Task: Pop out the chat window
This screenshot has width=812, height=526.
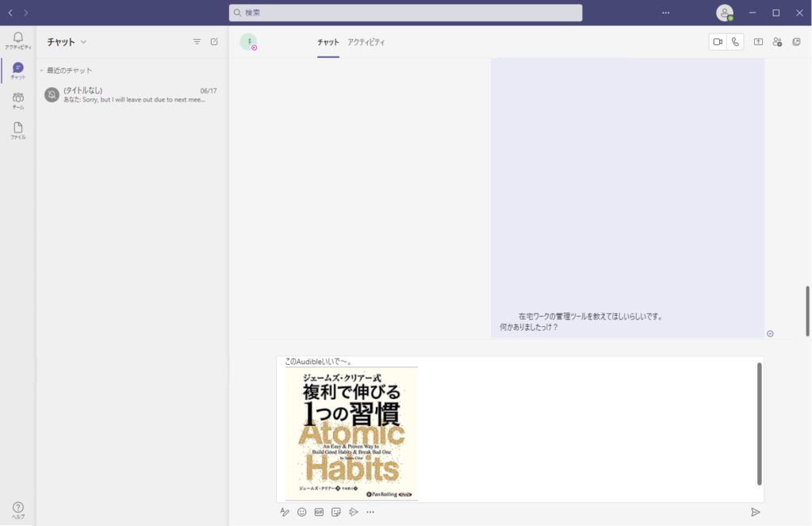Action: [x=796, y=42]
